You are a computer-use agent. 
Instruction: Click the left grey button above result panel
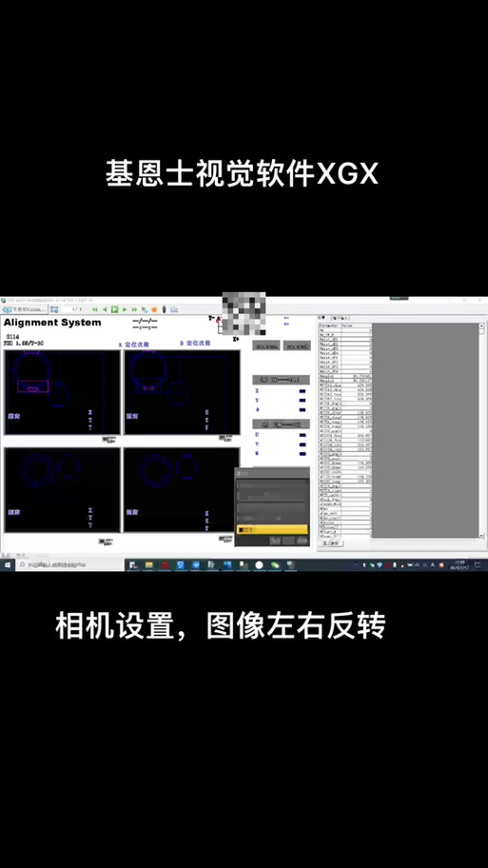(x=266, y=345)
